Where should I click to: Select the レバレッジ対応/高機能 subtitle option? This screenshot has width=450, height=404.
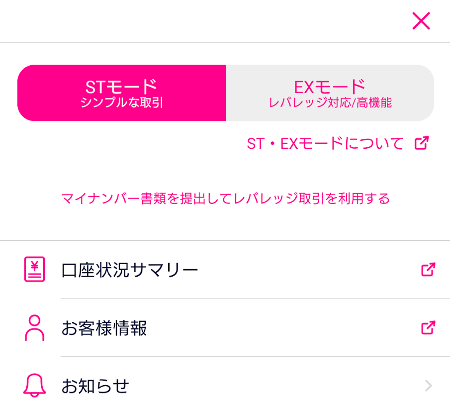pyautogui.click(x=330, y=103)
